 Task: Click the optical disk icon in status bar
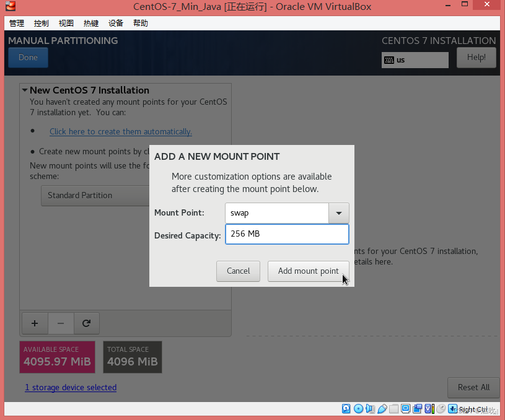[358, 409]
